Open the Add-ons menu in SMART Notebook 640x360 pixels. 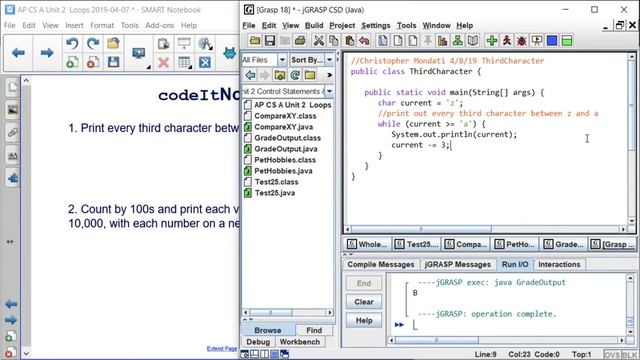[160, 25]
